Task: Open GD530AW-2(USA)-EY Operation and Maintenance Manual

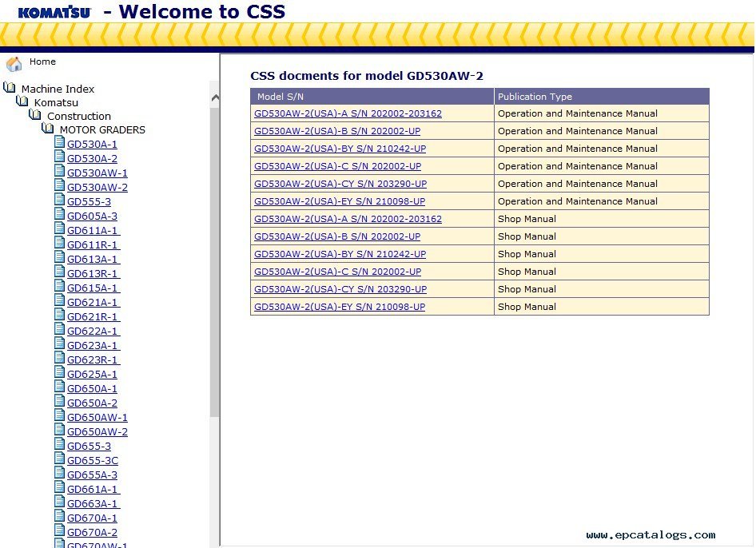Action: [x=340, y=201]
